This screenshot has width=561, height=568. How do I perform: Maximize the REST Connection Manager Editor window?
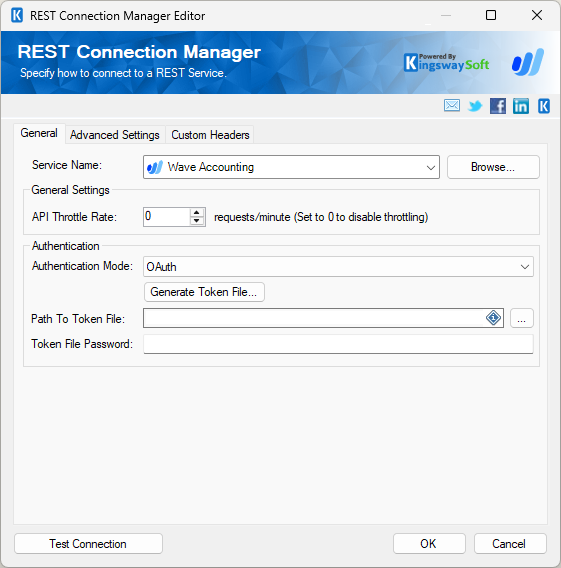coord(491,15)
